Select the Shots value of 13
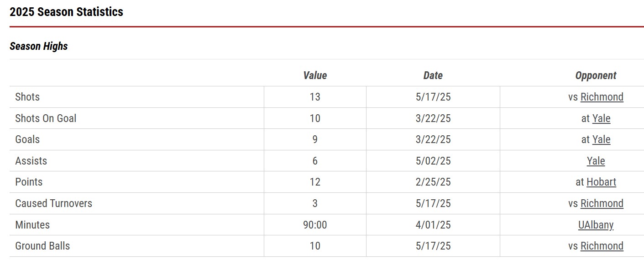 pyautogui.click(x=315, y=97)
